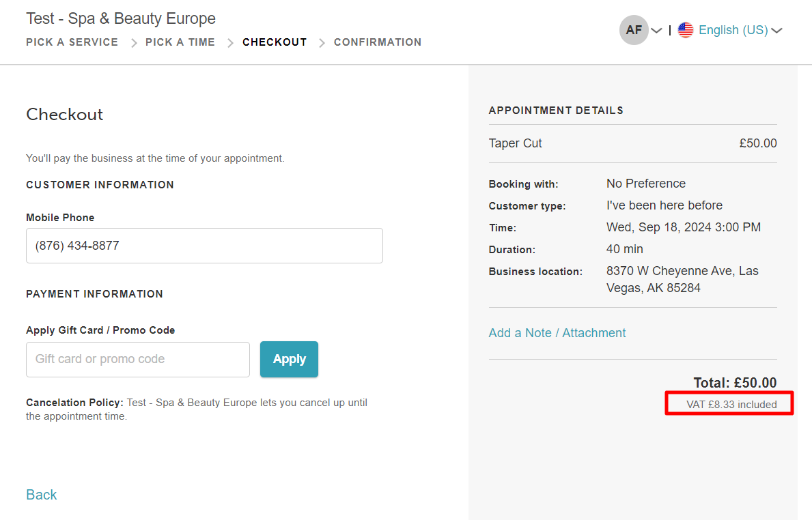Select the Wed, Sep 18, 2024 3:00 PM time
Viewport: 812px width, 520px height.
(684, 227)
